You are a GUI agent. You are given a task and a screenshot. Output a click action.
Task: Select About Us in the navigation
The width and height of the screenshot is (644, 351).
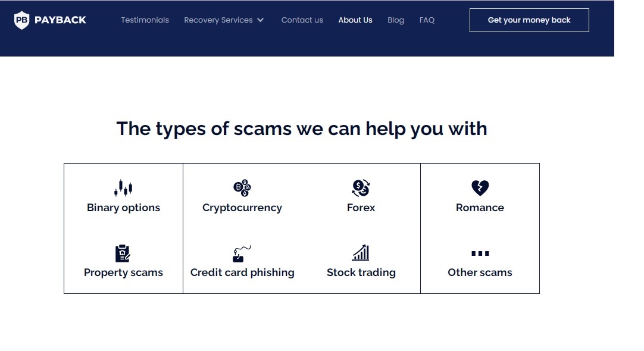(x=355, y=20)
